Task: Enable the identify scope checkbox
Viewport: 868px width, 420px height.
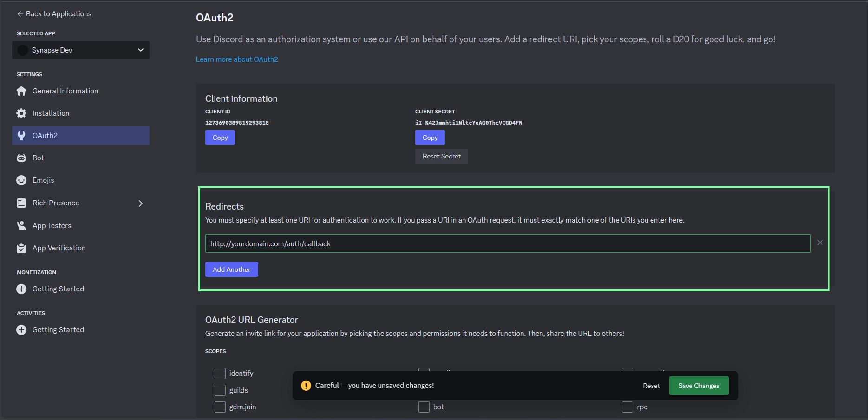Action: [x=220, y=374]
